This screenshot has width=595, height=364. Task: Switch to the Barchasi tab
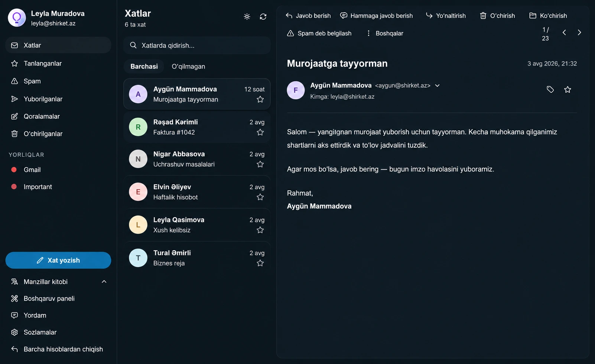click(x=144, y=66)
